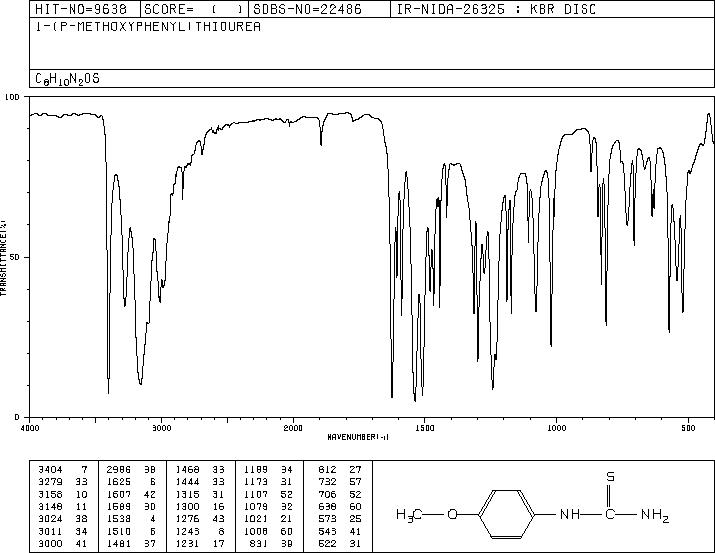Screen dimensions: 715x553
Task: Click the TRANSMITTANCE y-axis title
Action: pyautogui.click(x=3, y=258)
